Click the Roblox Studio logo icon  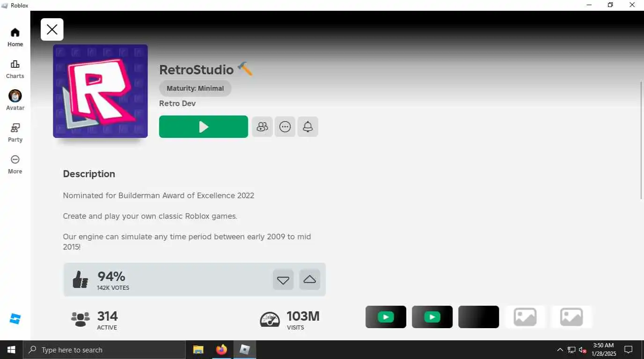(x=15, y=319)
